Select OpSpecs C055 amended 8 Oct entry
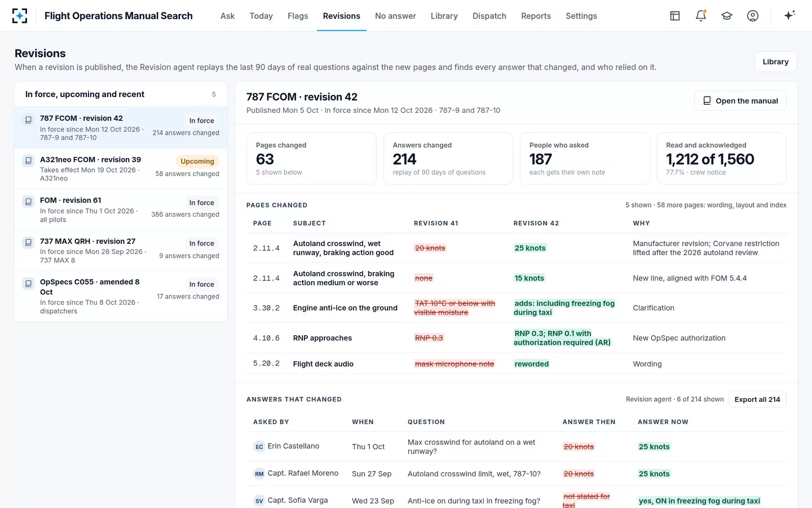 121,296
